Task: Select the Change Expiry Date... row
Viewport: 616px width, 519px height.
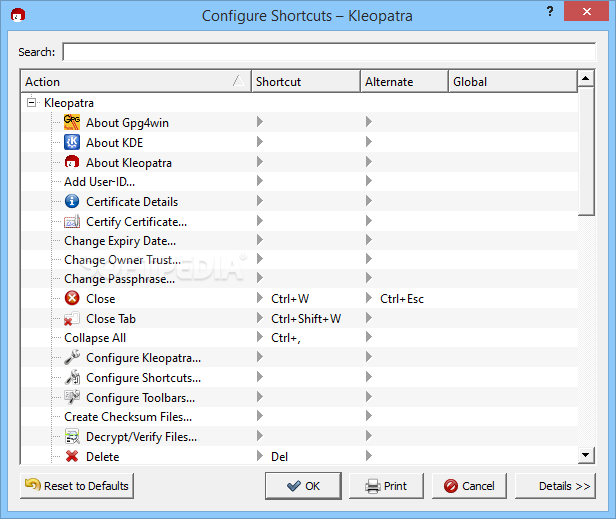Action: 300,240
